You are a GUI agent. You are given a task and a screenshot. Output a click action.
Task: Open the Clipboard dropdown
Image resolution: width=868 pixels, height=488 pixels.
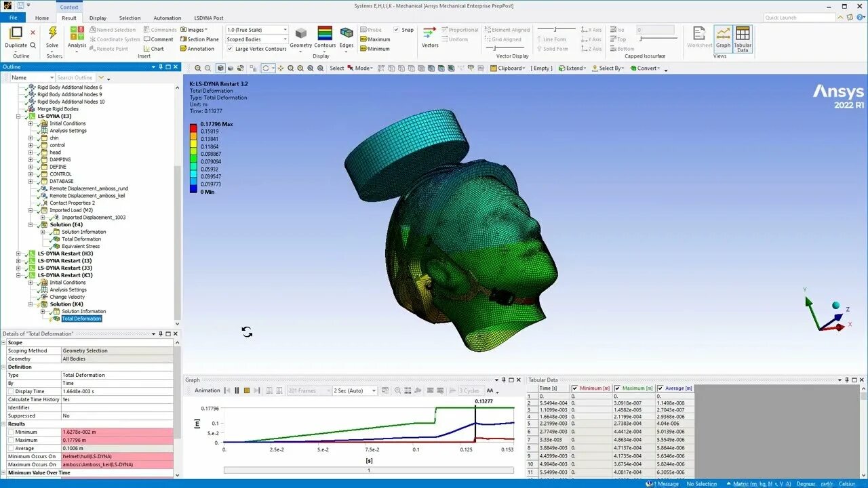tap(507, 68)
